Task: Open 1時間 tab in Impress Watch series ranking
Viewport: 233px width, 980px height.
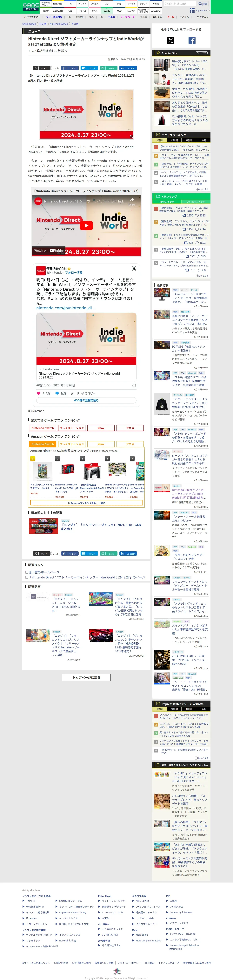Action: click(x=159, y=709)
